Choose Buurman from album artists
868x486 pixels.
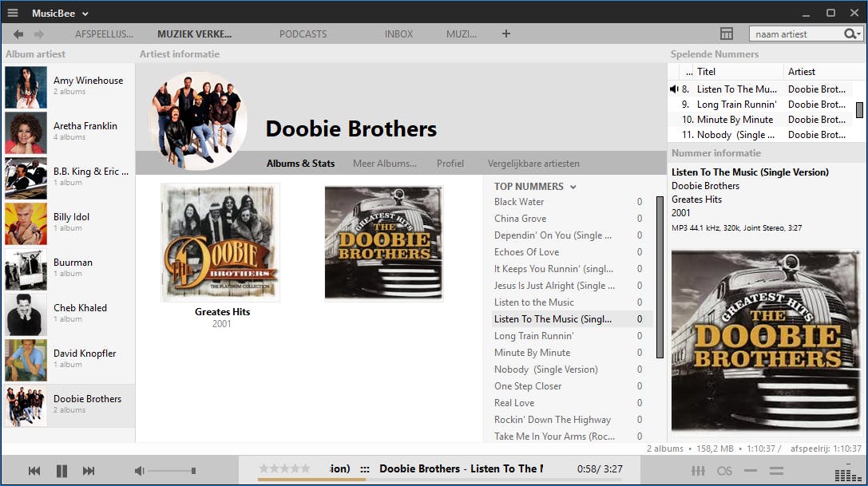point(69,269)
